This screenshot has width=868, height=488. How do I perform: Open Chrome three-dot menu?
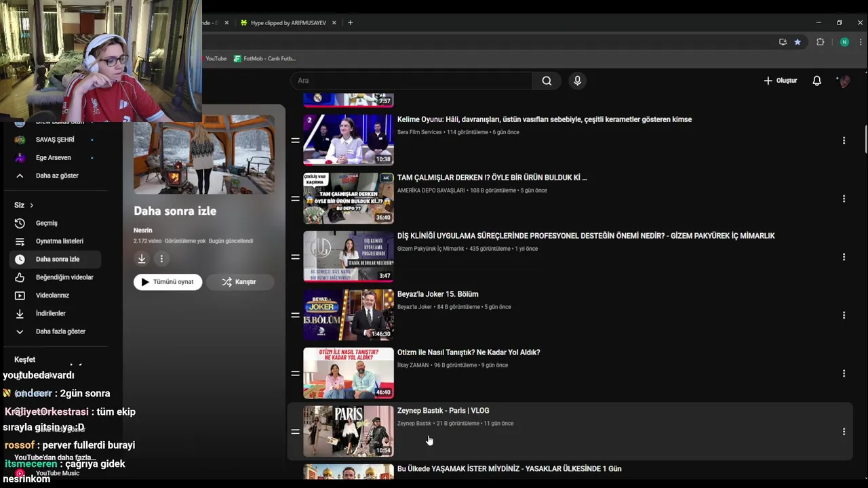pyautogui.click(x=861, y=42)
